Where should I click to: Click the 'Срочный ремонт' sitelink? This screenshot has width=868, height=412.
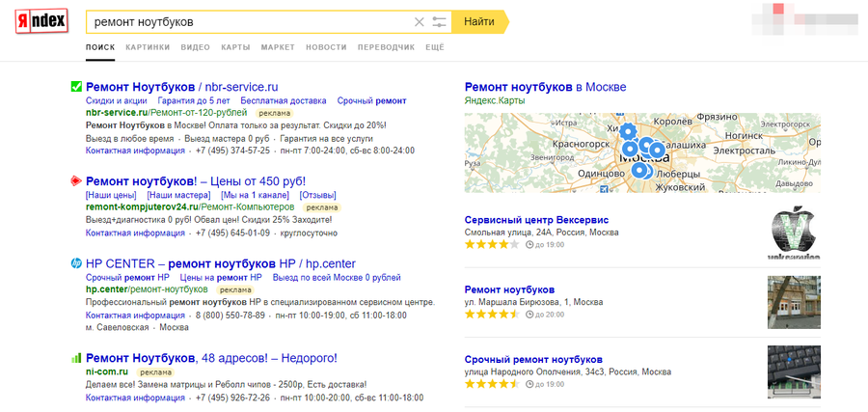point(372,100)
